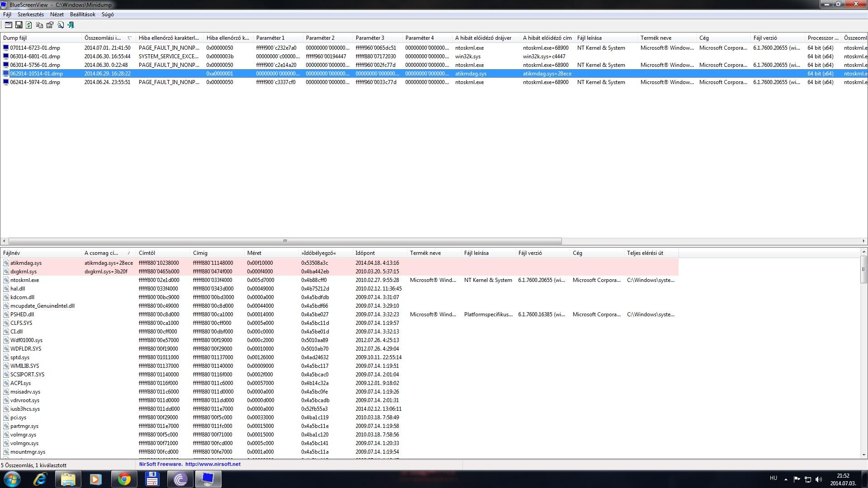This screenshot has height=488, width=868.
Task: Open Google Chrome from taskbar
Action: point(124,479)
